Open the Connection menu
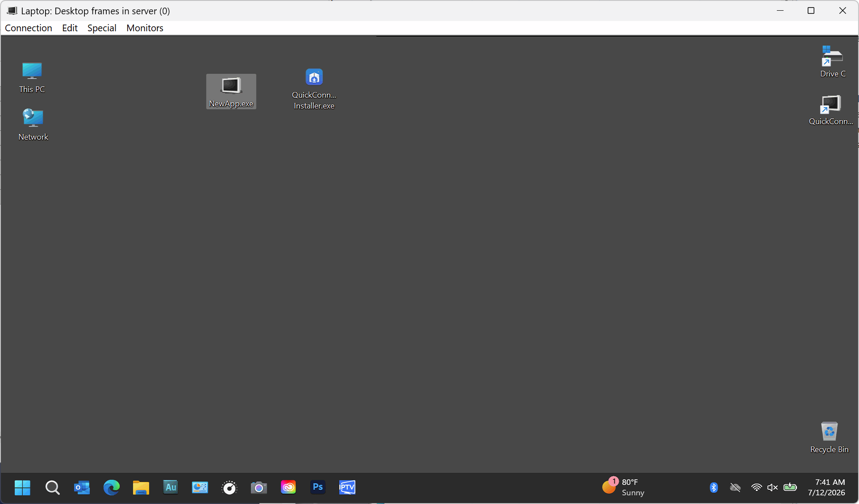This screenshot has width=859, height=504. [28, 28]
